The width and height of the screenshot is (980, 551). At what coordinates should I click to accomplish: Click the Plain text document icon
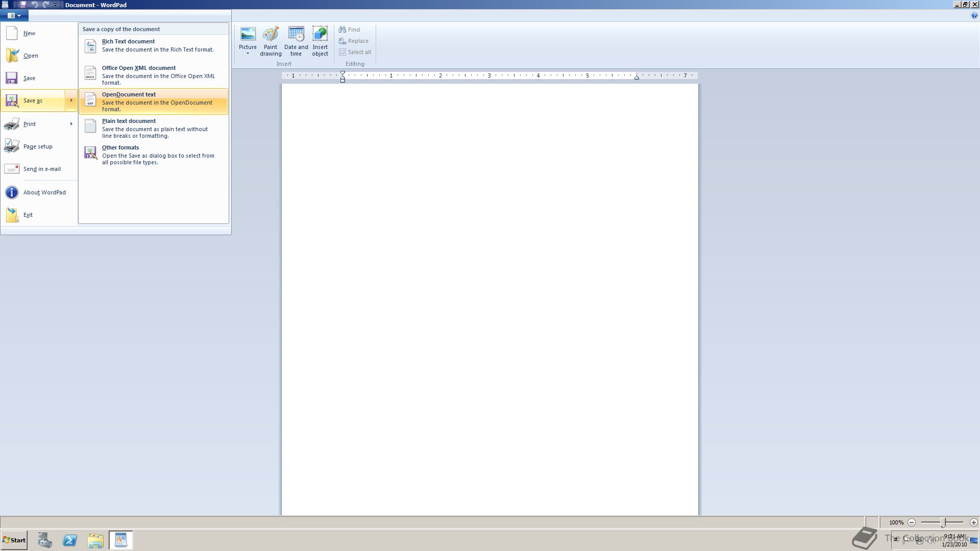tap(90, 126)
